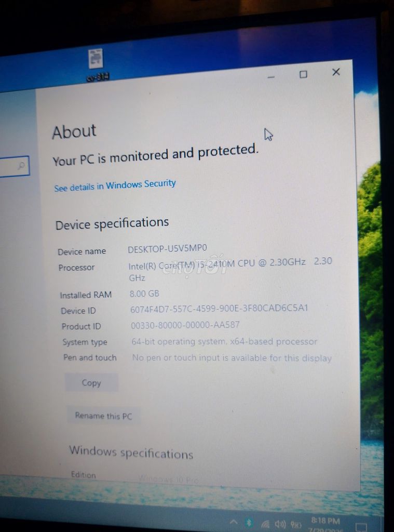The height and width of the screenshot is (532, 394).
Task: Select the Intel(R) Core(TM) i5-2410M processor text
Action: 230,270
